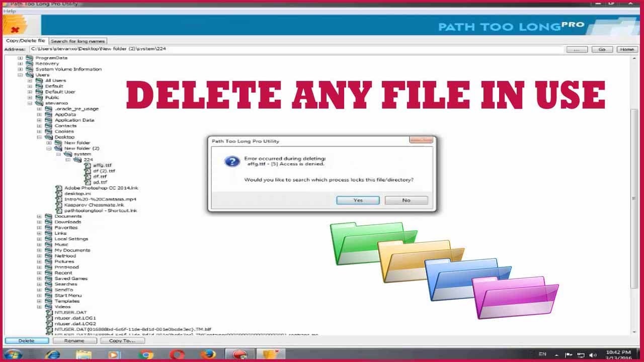The height and width of the screenshot is (362, 644).
Task: Select 'Intro%20-%20Camtasia.mp4' in the tree
Action: point(100,199)
